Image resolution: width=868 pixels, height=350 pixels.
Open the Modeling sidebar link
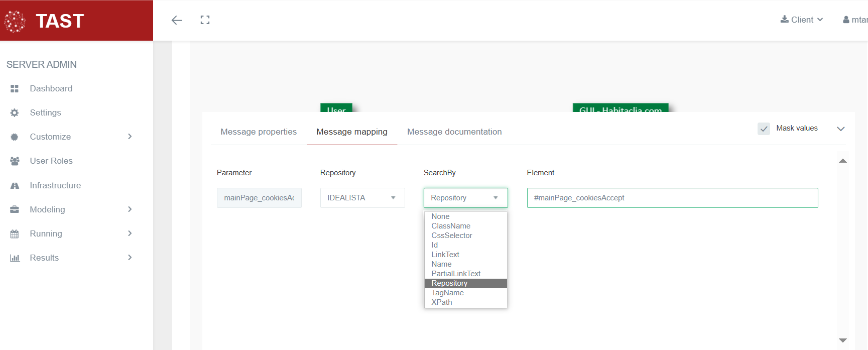click(x=47, y=209)
